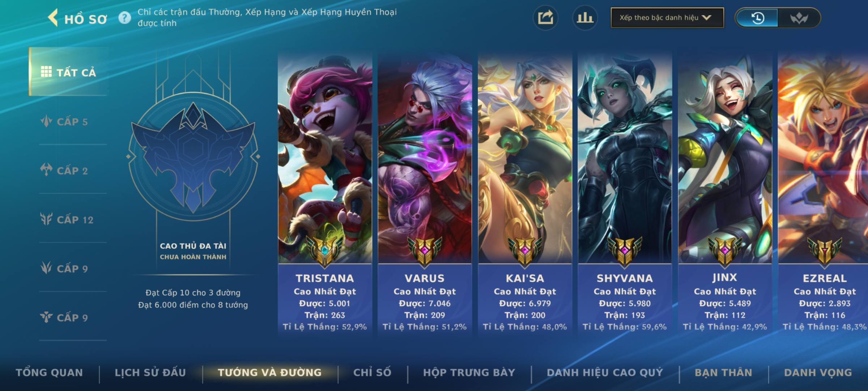Open the bar chart statistics icon

(x=585, y=18)
